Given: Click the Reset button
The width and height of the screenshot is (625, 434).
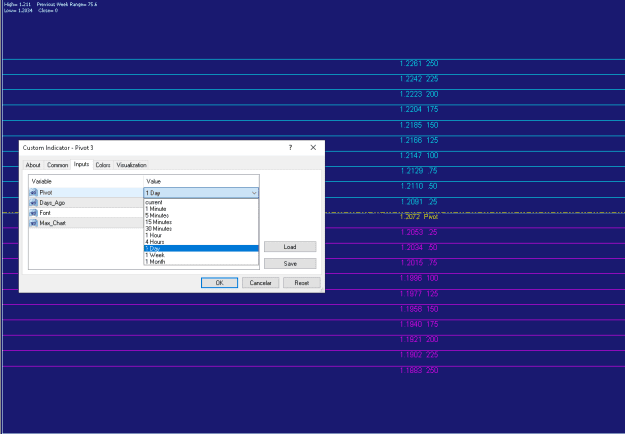Looking at the screenshot, I should tap(302, 283).
